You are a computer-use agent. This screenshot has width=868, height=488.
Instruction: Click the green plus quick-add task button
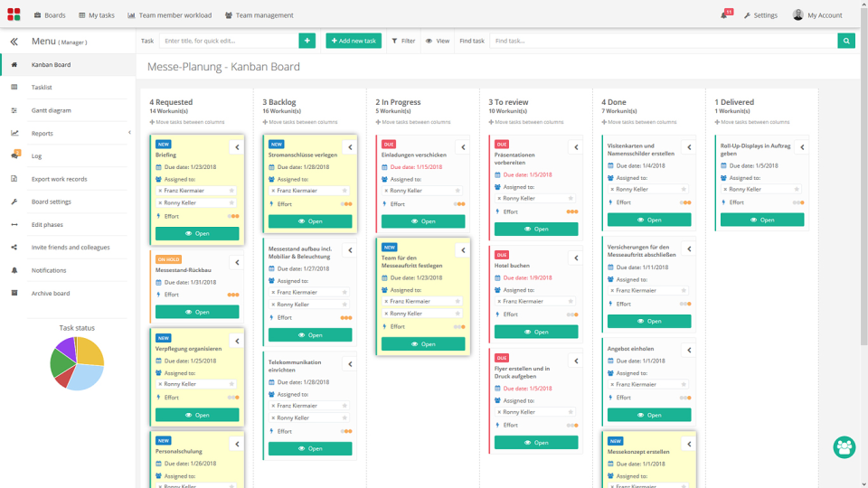pos(307,41)
